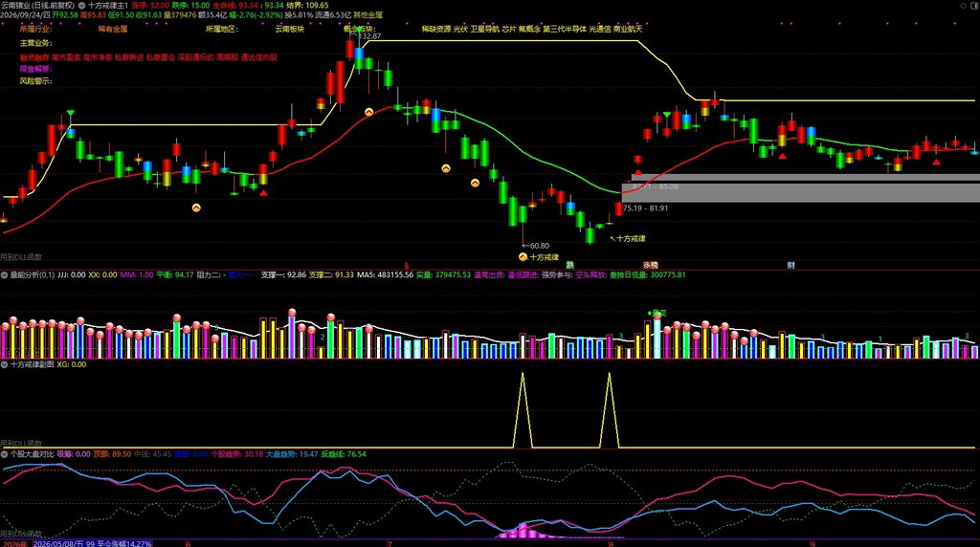This screenshot has height=547, width=980.
Task: Click the gray 75.19 - 81.91 gap zone band
Action: tap(801, 193)
